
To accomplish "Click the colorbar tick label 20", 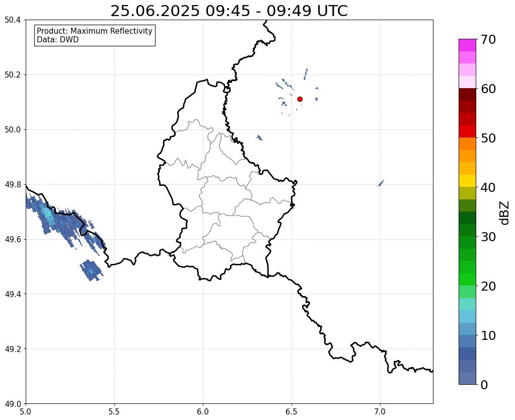I will (x=488, y=286).
